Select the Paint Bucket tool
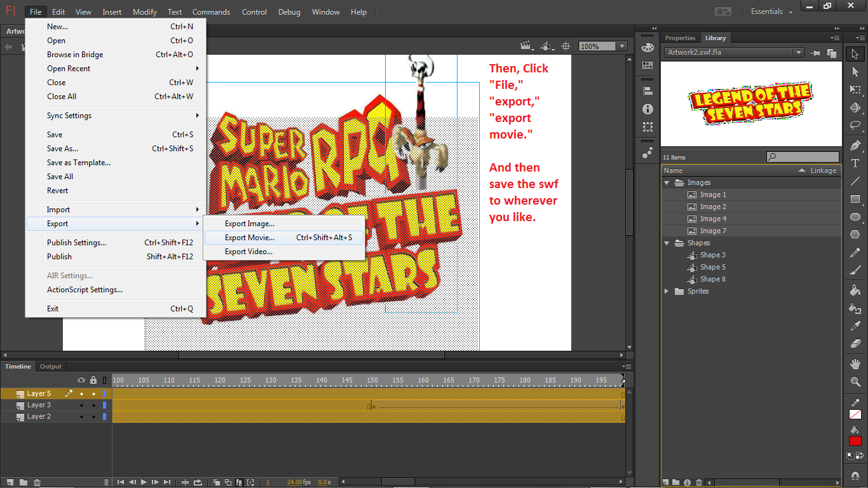This screenshot has height=488, width=868. 855,290
